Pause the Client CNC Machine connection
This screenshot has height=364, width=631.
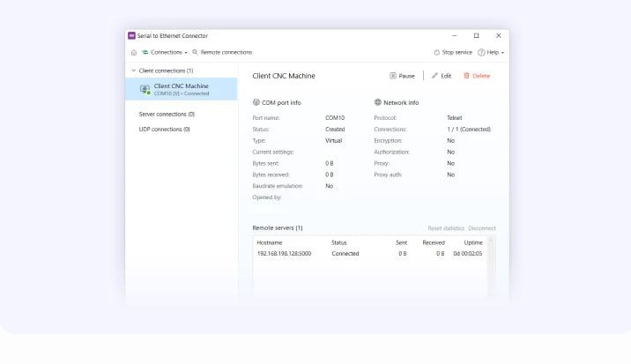[x=402, y=76]
